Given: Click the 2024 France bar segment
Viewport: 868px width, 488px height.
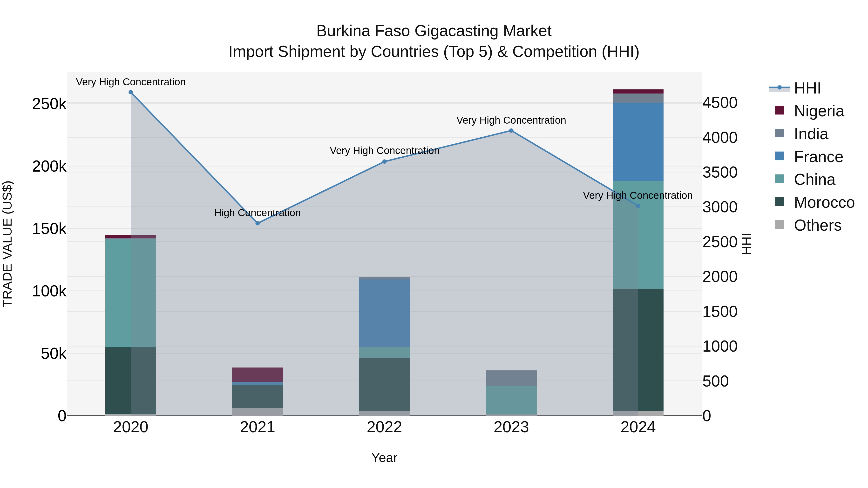Looking at the screenshot, I should 638,142.
